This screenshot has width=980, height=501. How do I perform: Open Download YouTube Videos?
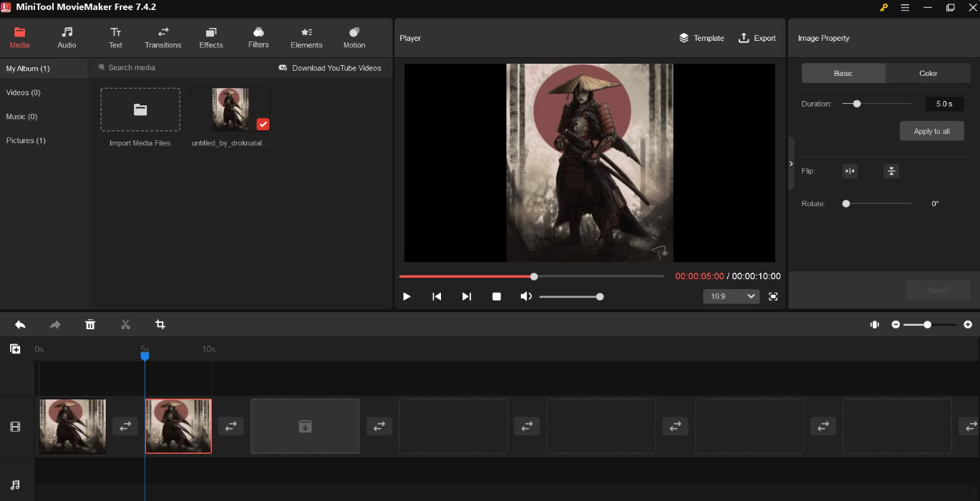point(330,67)
